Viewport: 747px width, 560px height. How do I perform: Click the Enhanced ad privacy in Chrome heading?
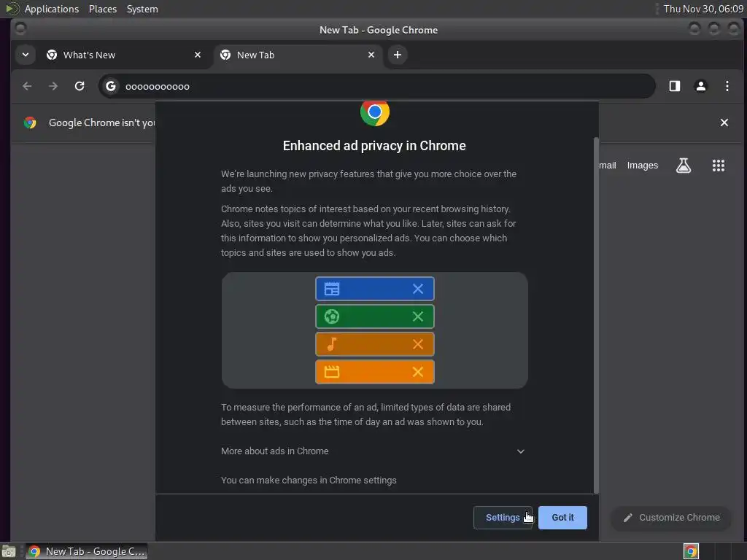[x=374, y=146]
